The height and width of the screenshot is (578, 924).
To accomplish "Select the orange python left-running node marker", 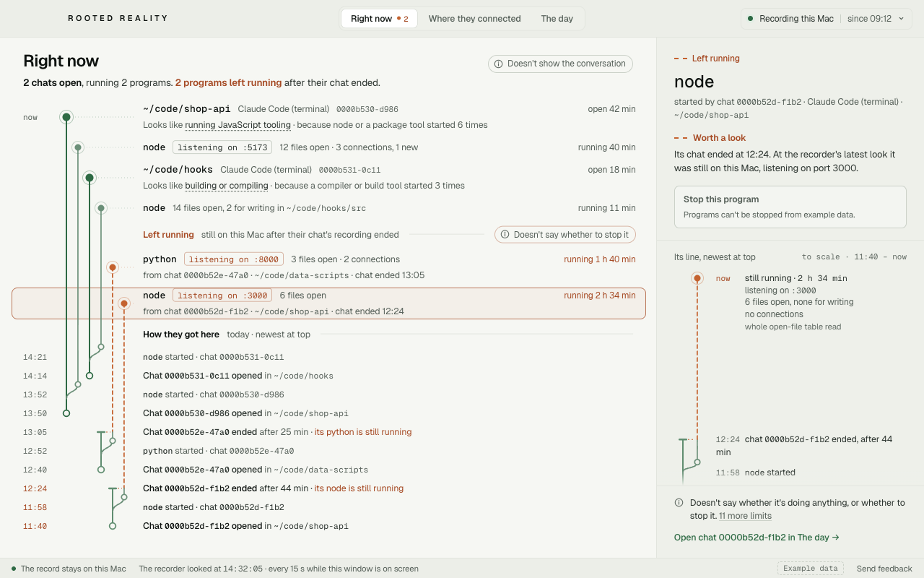I will [113, 267].
